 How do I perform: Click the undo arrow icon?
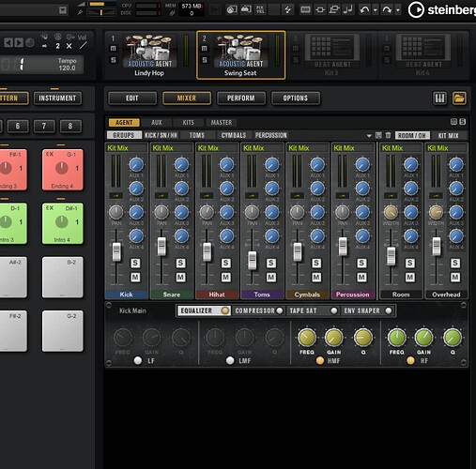click(x=364, y=9)
